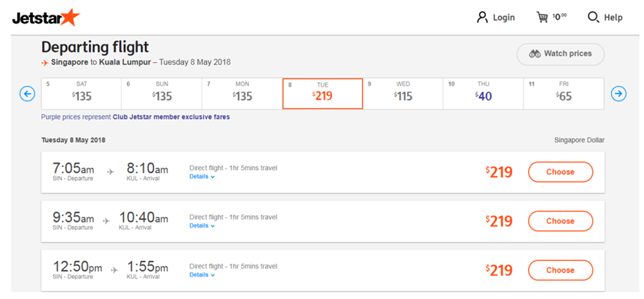
Task: Click the 9:35am departure time
Action: pos(73,218)
